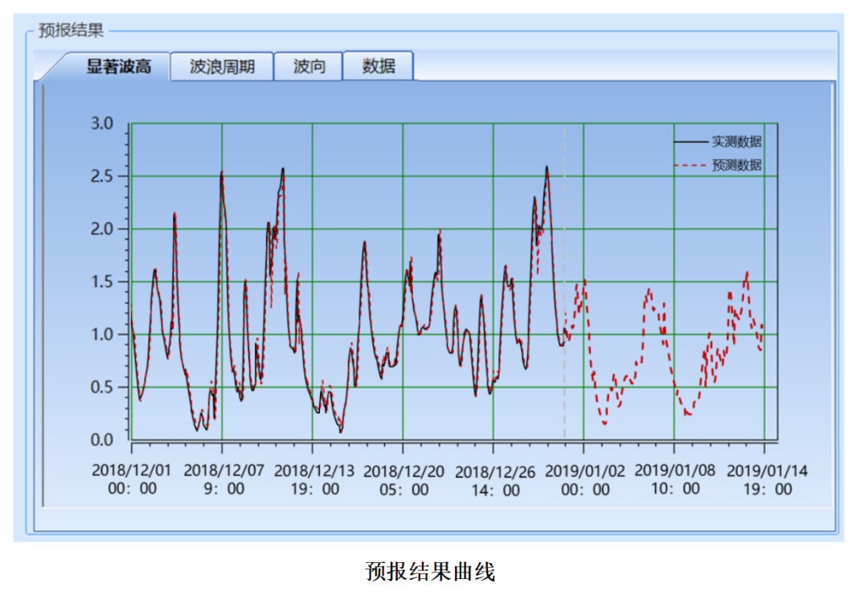
Task: Click the 3.0 value on y-axis
Action: (x=100, y=123)
